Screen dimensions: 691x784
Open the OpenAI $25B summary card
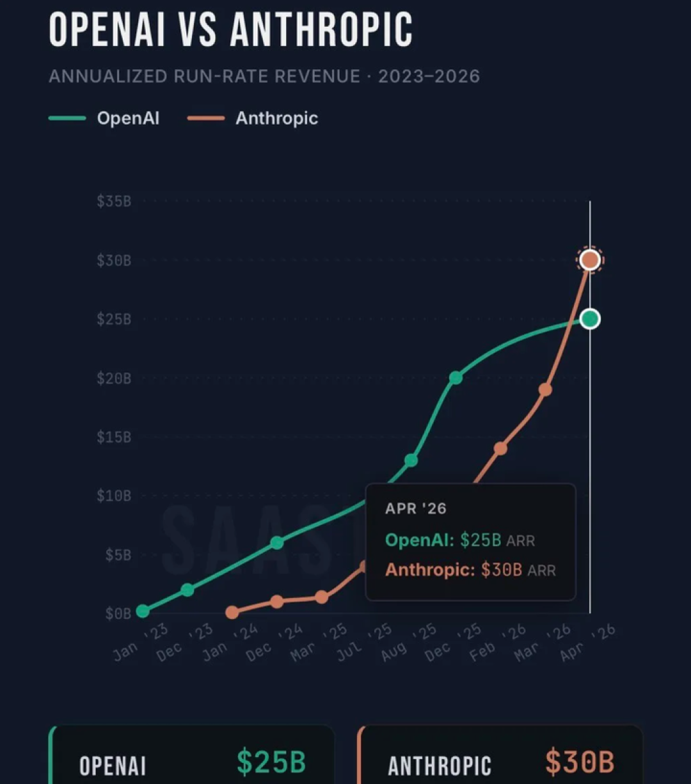pos(192,755)
